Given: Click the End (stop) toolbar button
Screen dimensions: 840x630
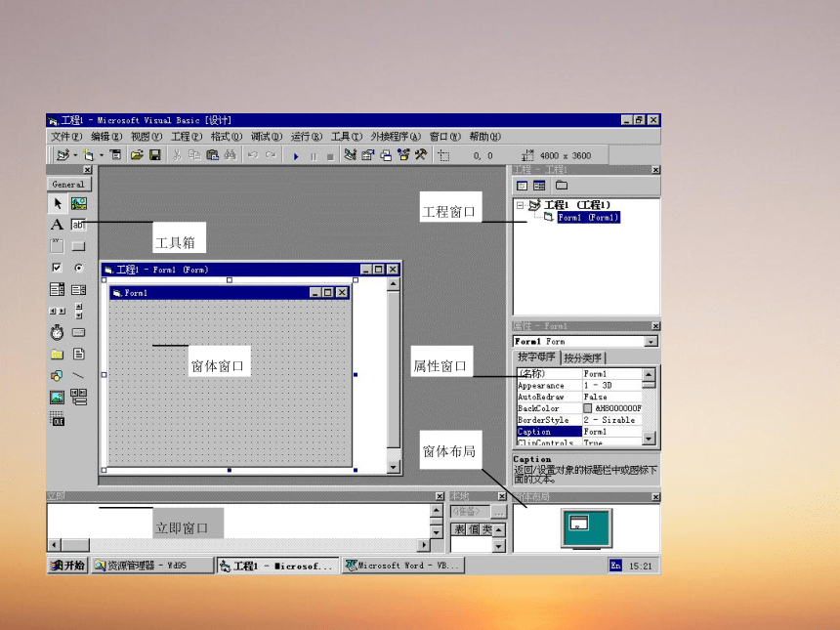Looking at the screenshot, I should pos(330,156).
